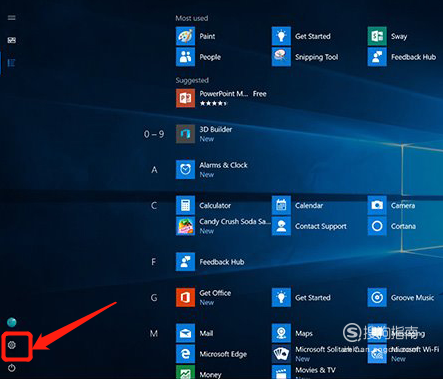Click the letter F group header
The width and height of the screenshot is (443, 379).
tap(154, 262)
